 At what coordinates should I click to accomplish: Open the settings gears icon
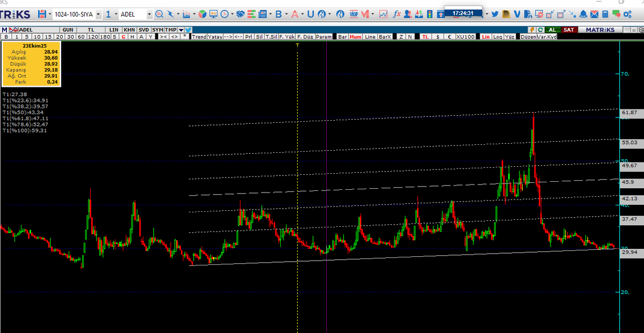627,14
